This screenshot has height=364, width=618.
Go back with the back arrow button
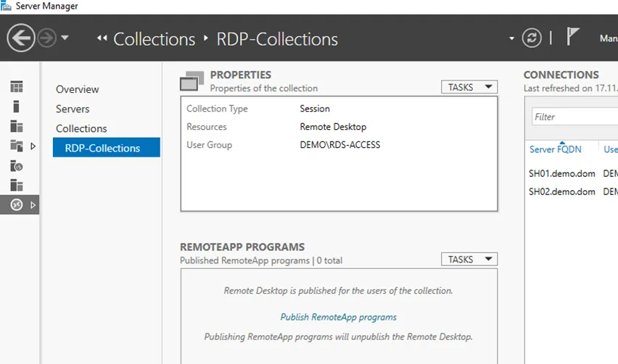pos(20,38)
